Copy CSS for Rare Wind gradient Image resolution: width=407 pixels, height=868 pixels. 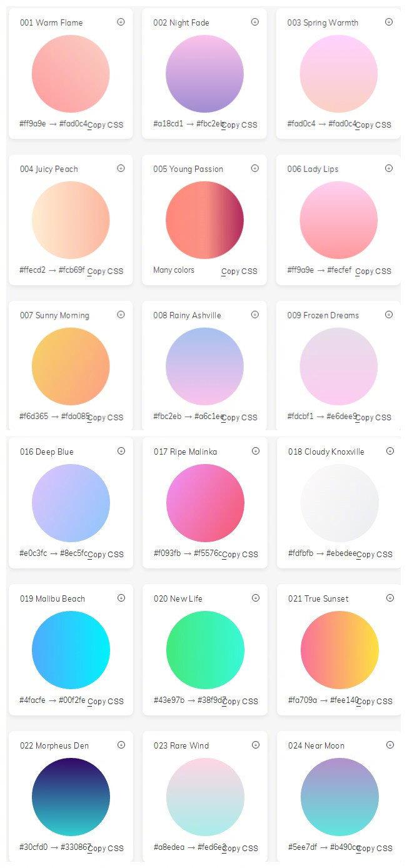(240, 849)
